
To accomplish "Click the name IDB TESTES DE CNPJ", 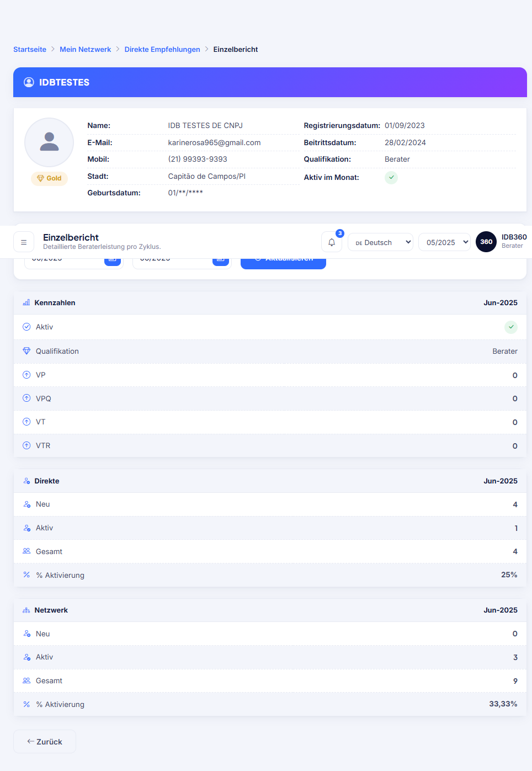I will (205, 125).
